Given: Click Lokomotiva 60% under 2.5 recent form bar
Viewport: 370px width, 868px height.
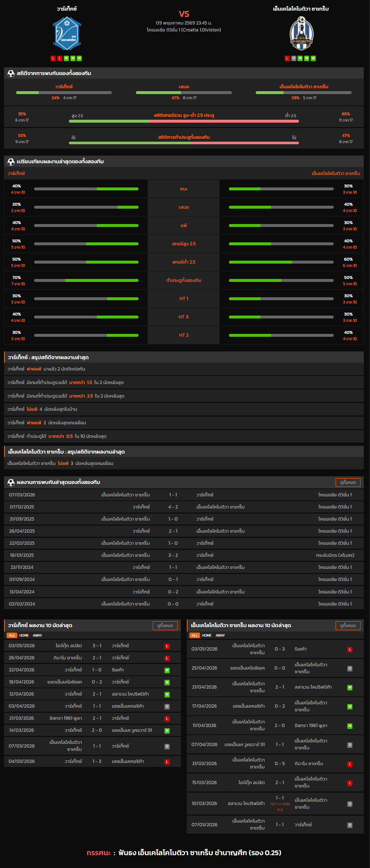Looking at the screenshot, I should tap(281, 262).
